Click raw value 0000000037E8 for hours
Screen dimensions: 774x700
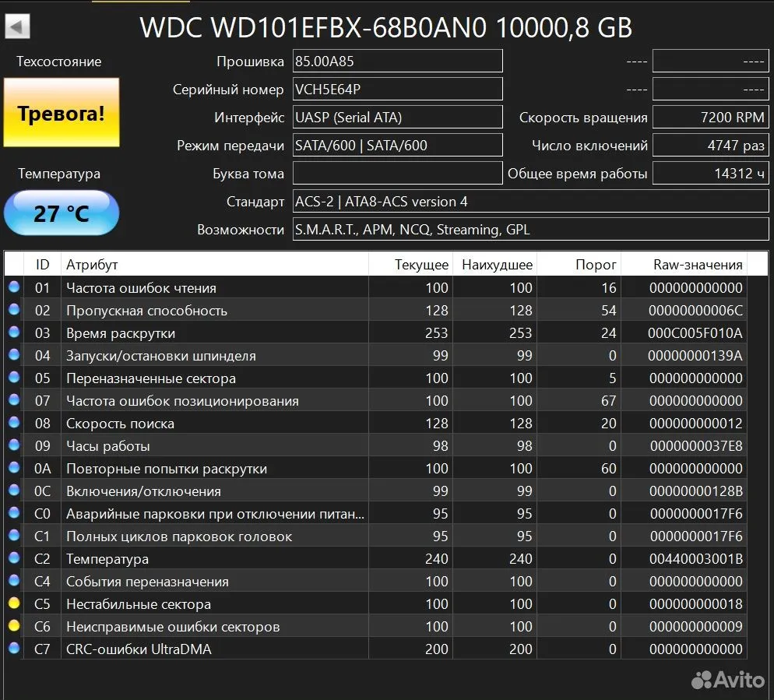point(696,445)
